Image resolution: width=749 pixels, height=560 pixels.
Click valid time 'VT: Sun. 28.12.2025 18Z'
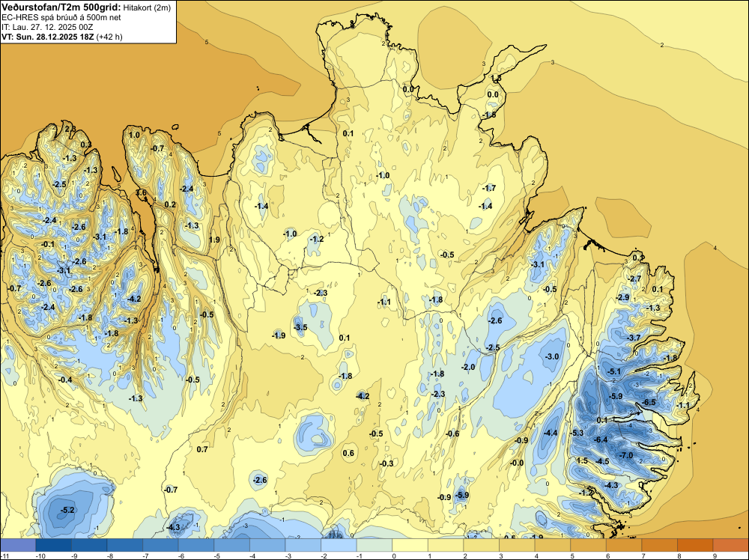point(48,37)
